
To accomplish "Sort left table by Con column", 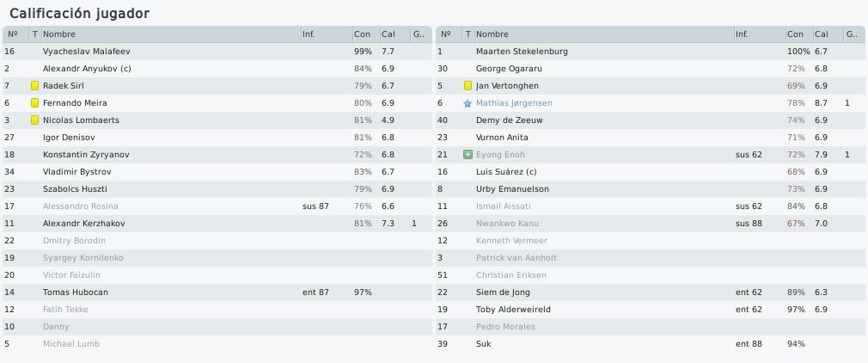I will pyautogui.click(x=366, y=34).
